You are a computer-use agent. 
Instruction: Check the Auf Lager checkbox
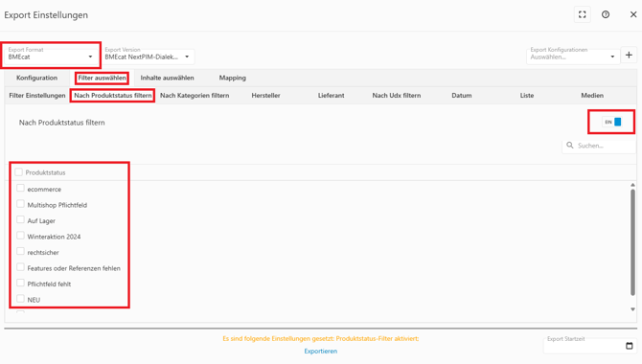pyautogui.click(x=20, y=220)
